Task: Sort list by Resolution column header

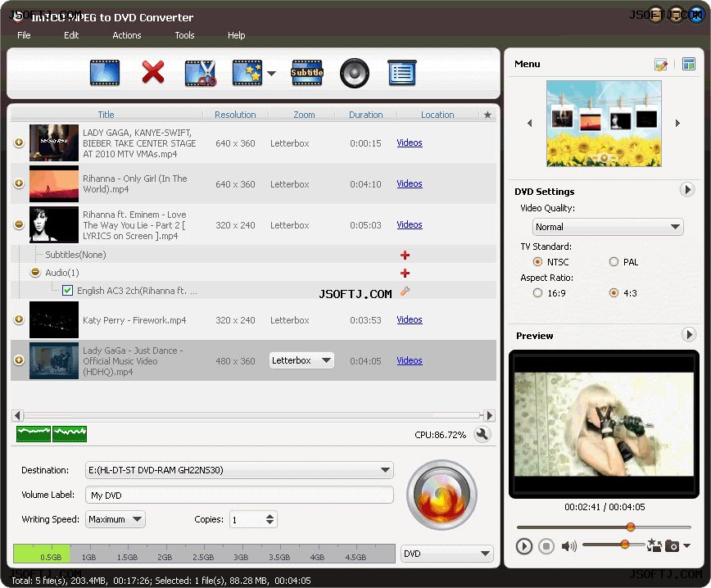Action: pyautogui.click(x=235, y=115)
